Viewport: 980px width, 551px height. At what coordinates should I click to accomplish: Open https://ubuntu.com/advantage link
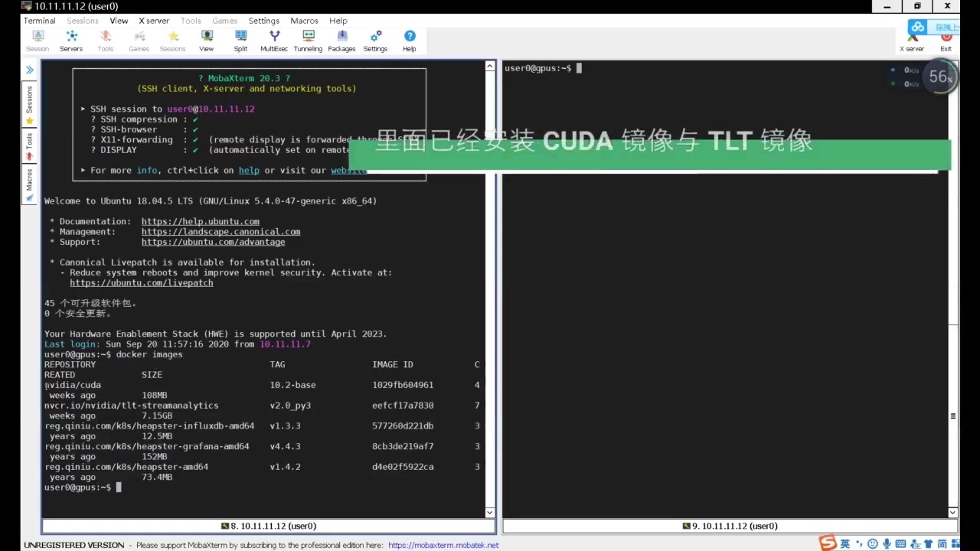pyautogui.click(x=213, y=242)
